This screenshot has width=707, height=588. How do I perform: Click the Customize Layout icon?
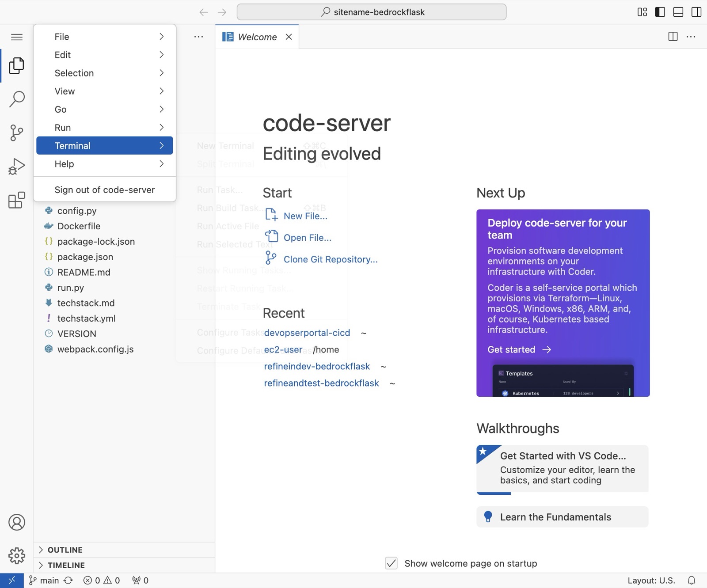(x=642, y=12)
